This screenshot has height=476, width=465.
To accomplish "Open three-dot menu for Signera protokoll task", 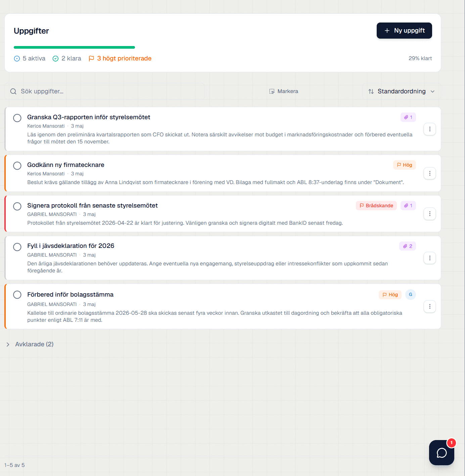I will [430, 214].
